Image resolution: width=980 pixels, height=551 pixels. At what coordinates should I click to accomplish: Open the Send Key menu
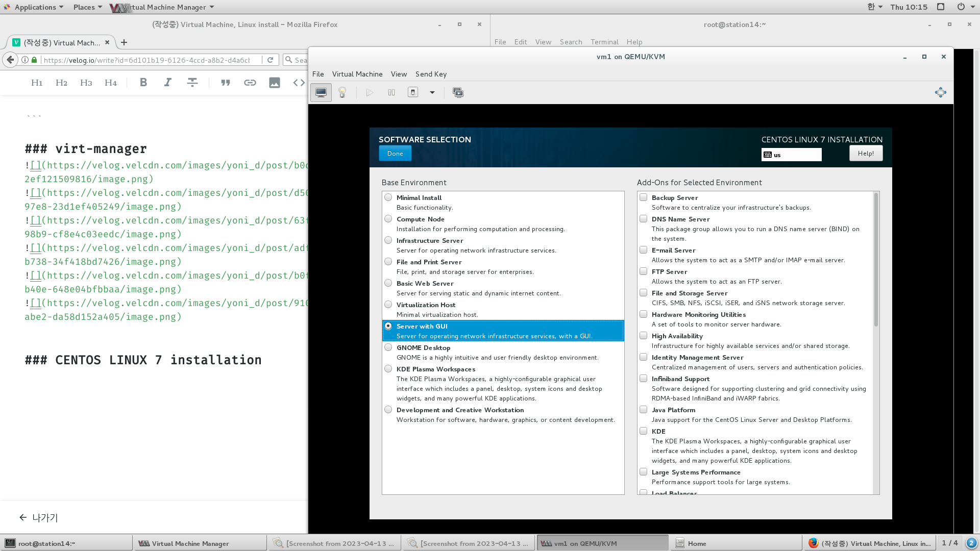(x=431, y=74)
